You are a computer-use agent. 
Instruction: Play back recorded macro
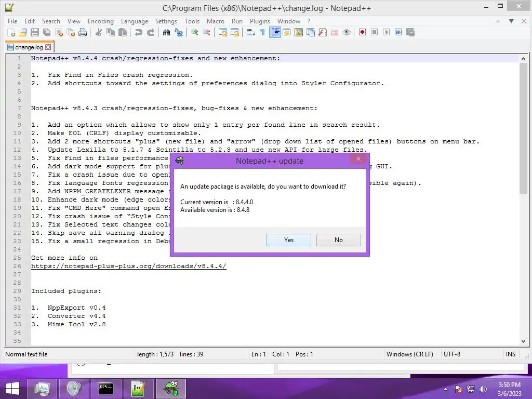386,32
